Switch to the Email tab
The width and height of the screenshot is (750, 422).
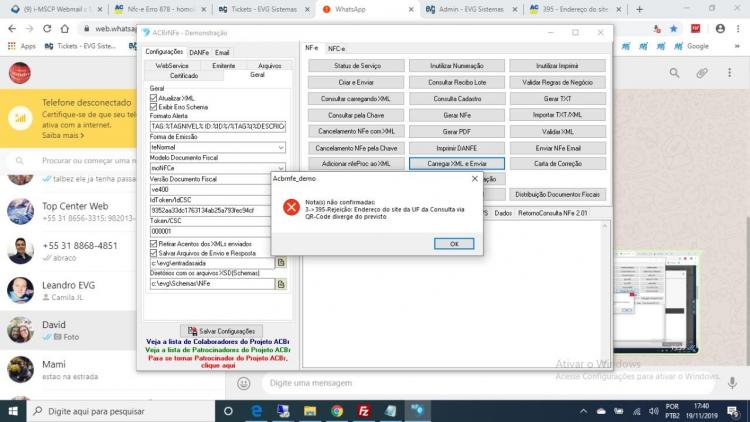coord(222,53)
